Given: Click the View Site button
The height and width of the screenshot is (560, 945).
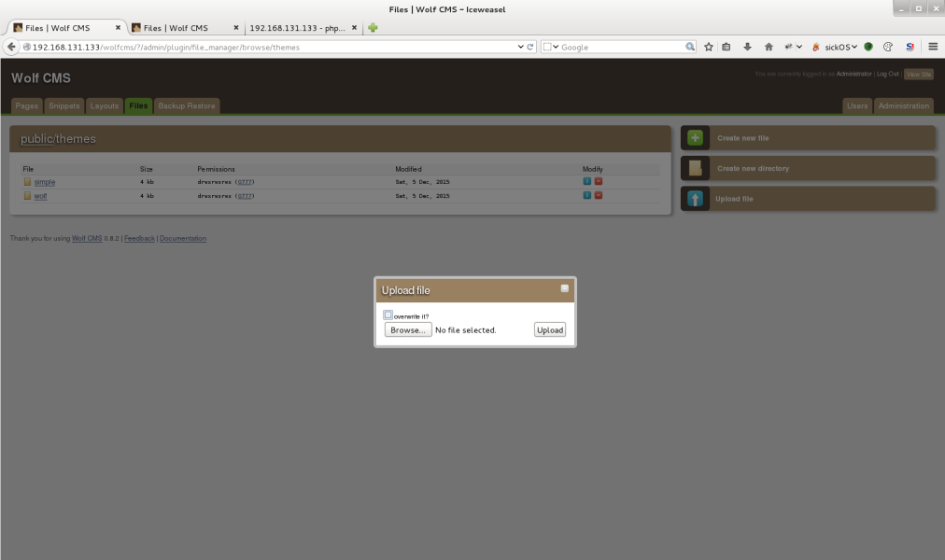Looking at the screenshot, I should (919, 74).
